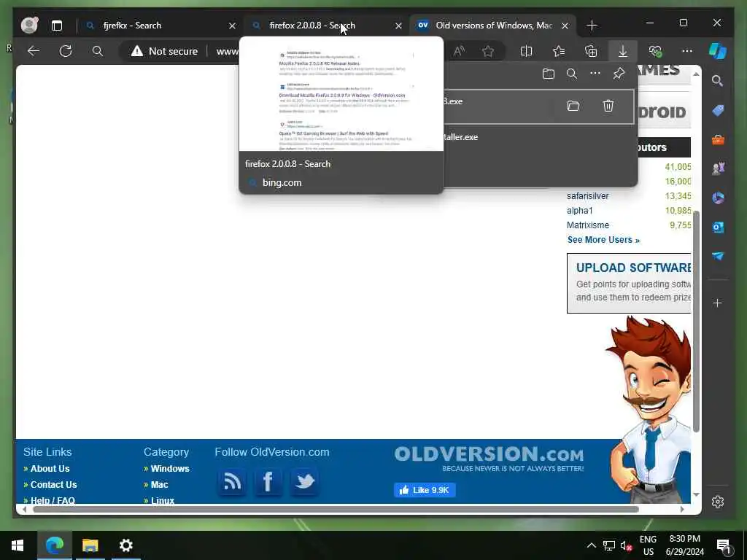Open sidebar Tools briefcase icon

pyautogui.click(x=718, y=140)
